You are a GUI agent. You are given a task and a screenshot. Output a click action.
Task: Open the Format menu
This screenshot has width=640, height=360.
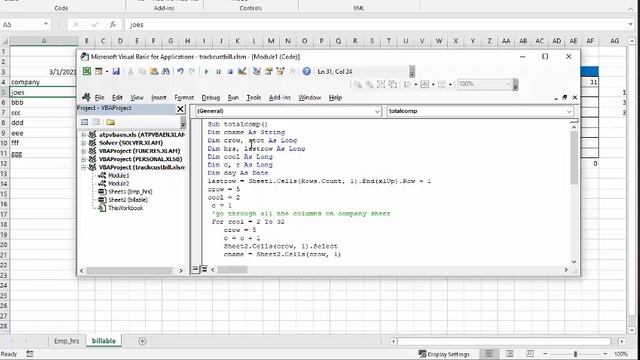tap(184, 98)
